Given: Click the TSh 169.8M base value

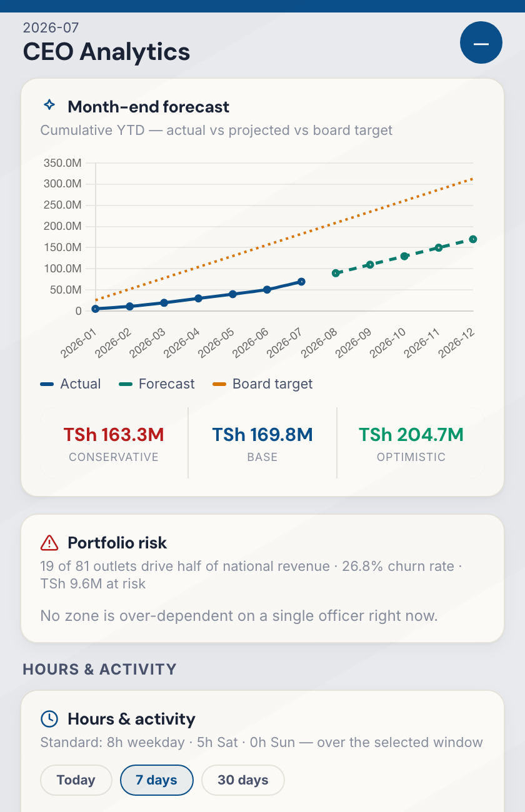Looking at the screenshot, I should point(262,435).
